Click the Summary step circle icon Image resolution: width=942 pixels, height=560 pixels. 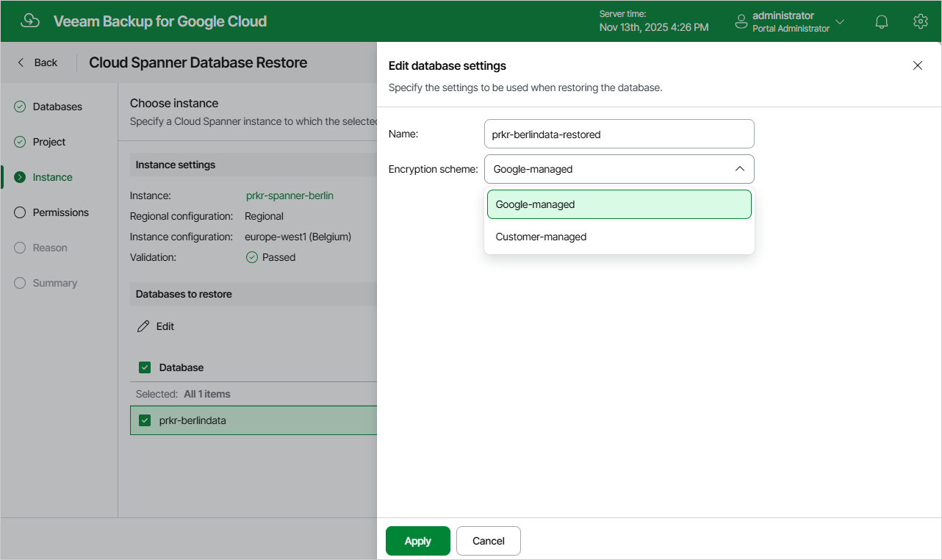20,283
